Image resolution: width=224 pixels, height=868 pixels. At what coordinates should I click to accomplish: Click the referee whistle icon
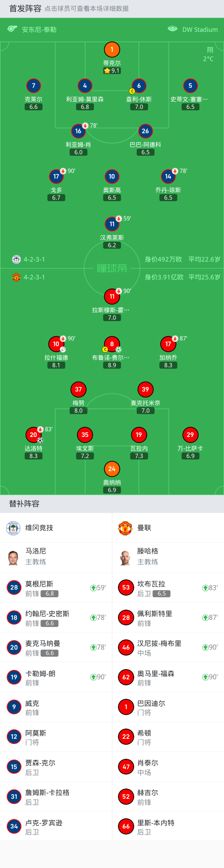coord(12,29)
